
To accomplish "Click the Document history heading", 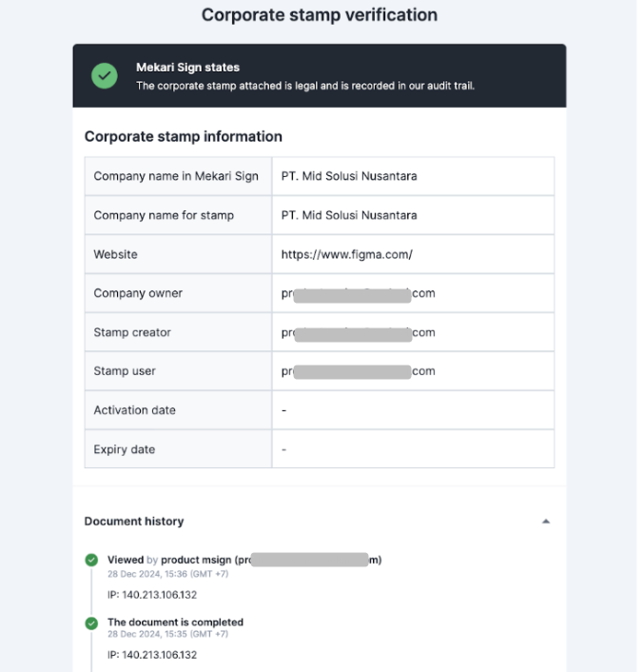I will tap(134, 522).
